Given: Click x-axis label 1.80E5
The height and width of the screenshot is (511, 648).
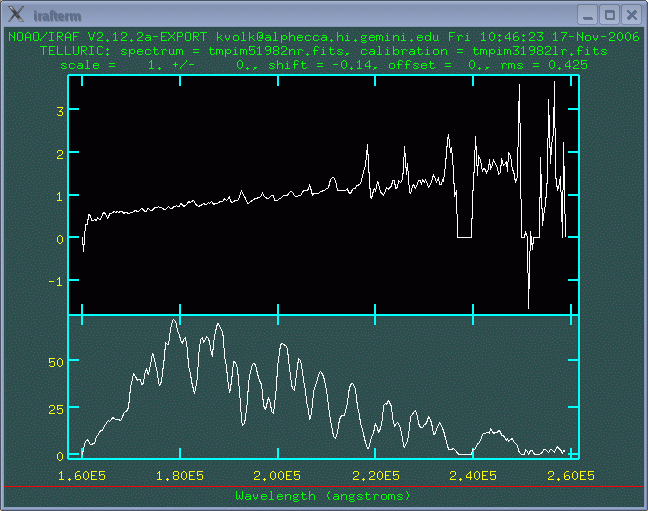Looking at the screenshot, I should pyautogui.click(x=180, y=476).
